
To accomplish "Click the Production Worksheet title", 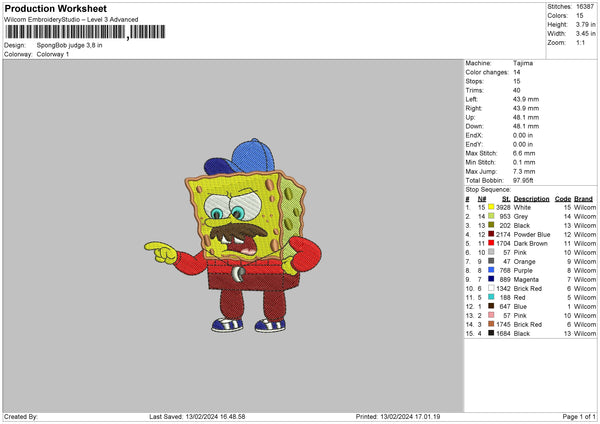I will (55, 8).
